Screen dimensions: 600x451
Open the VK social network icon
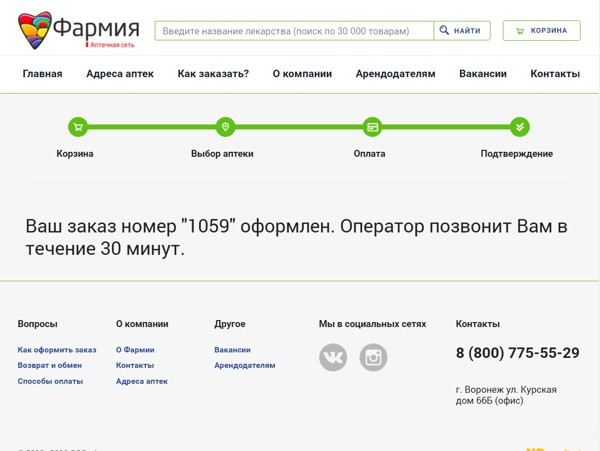pyautogui.click(x=333, y=357)
